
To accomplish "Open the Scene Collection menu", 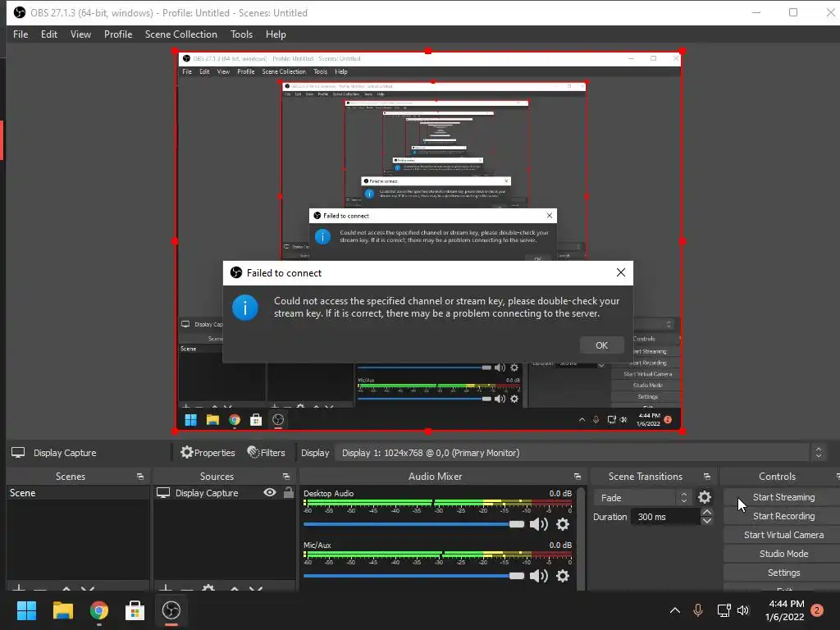I will (x=181, y=34).
